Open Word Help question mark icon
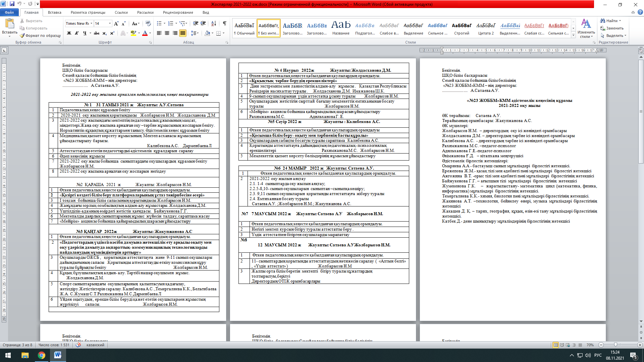The width and height of the screenshot is (644, 362). click(x=640, y=12)
